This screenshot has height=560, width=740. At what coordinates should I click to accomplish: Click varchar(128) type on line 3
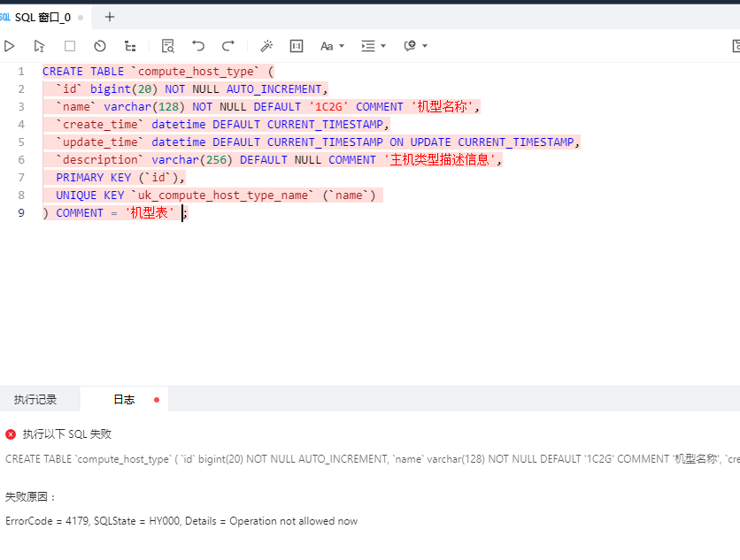point(144,107)
